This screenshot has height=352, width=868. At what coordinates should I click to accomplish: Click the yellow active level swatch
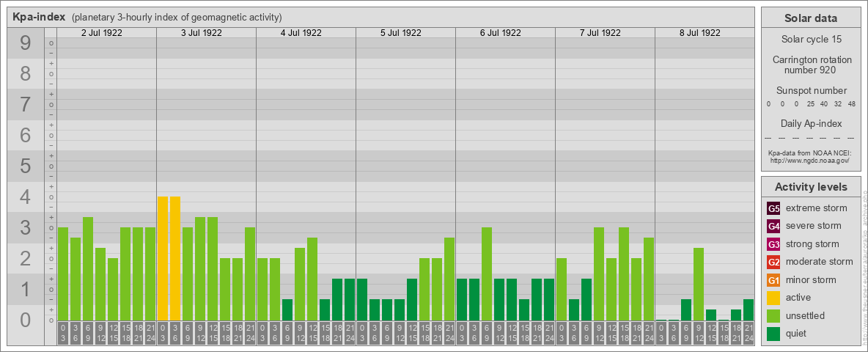(773, 298)
